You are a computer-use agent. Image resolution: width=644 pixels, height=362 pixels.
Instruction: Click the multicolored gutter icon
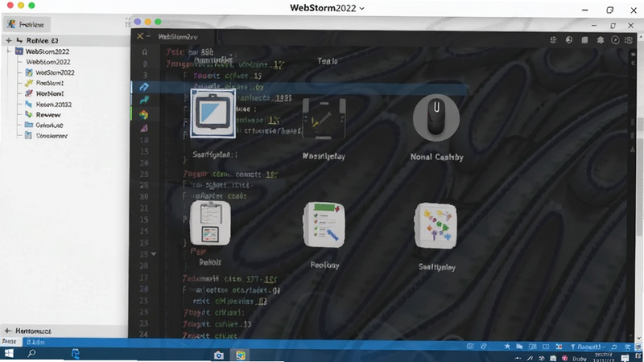(x=143, y=114)
